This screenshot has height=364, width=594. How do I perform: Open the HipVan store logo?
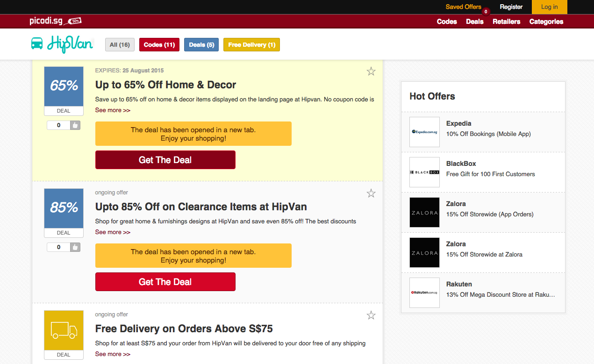point(62,44)
